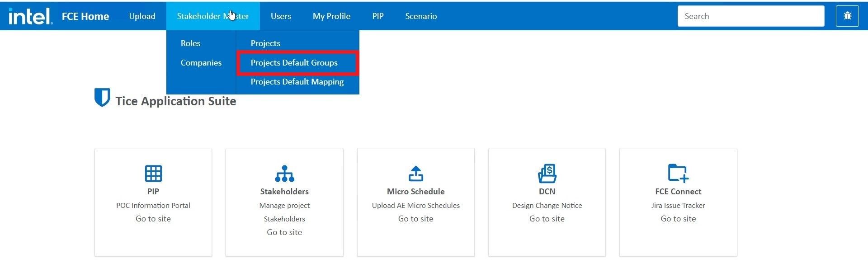Screen dimensions: 868x268
Task: Click Go to site under DCN
Action: click(x=547, y=219)
